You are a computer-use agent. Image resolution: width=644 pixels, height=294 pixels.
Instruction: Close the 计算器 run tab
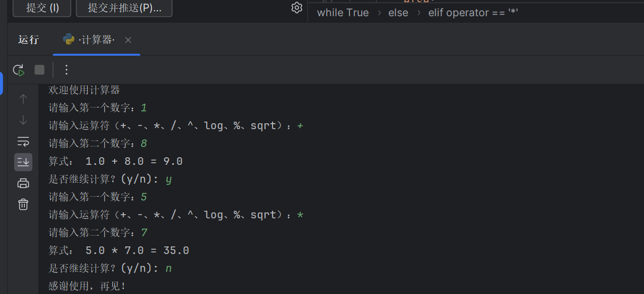pyautogui.click(x=128, y=40)
